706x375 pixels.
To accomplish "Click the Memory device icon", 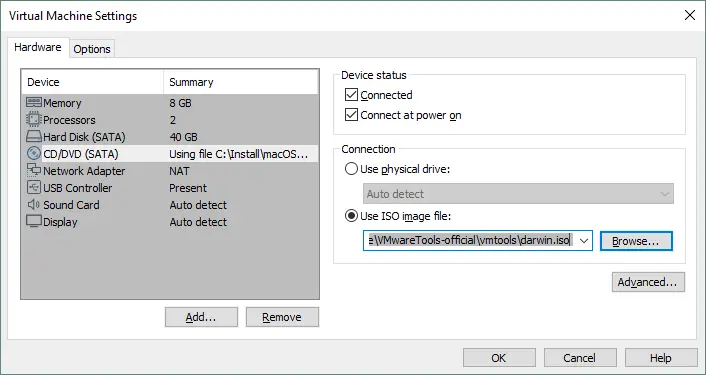I will point(34,103).
